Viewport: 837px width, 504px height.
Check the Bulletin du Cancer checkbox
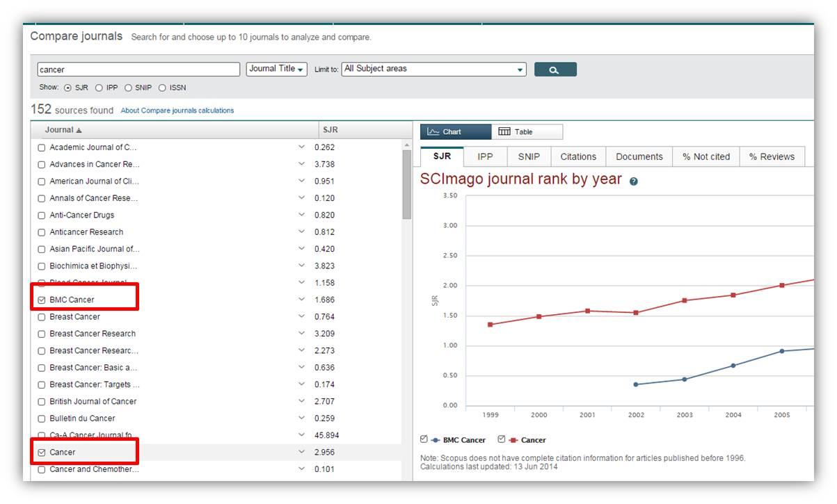click(42, 418)
